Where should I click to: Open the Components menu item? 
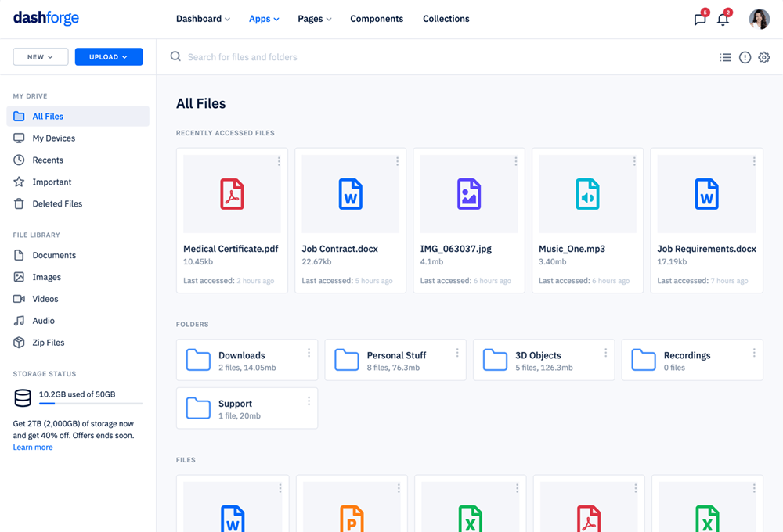[x=377, y=19]
